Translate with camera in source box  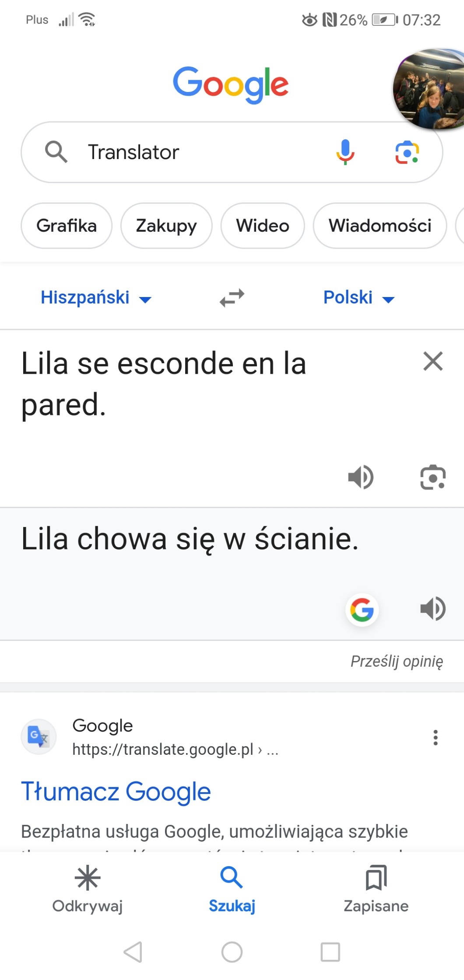[433, 477]
